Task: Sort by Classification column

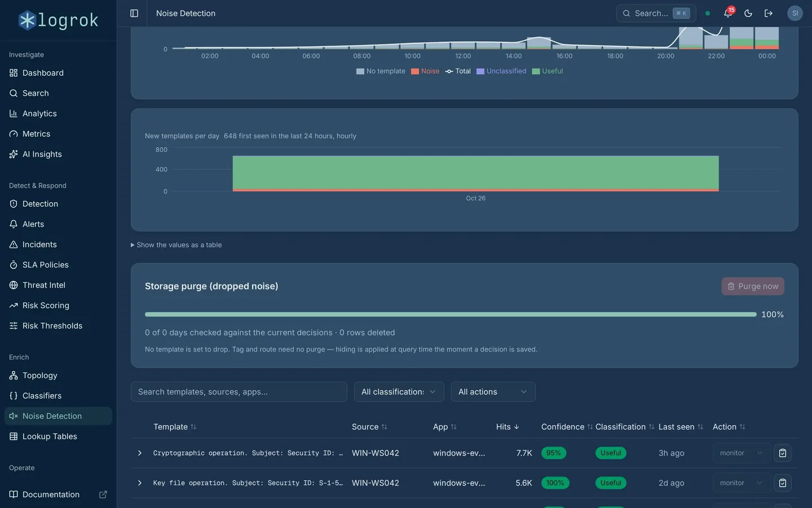Action: pyautogui.click(x=625, y=427)
